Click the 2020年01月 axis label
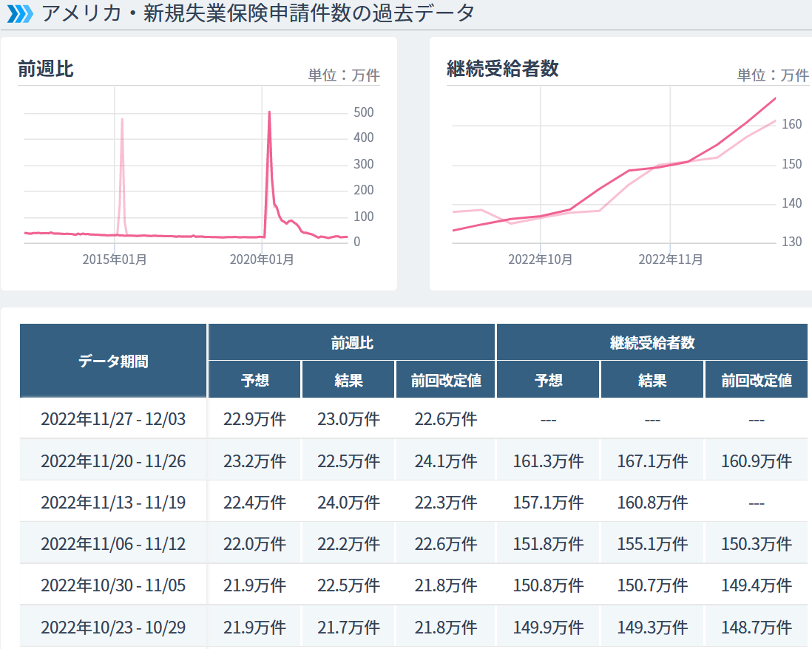 262,259
